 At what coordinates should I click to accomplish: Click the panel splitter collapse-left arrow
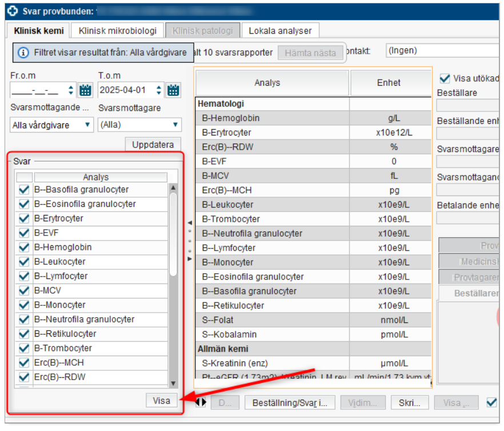click(x=190, y=222)
